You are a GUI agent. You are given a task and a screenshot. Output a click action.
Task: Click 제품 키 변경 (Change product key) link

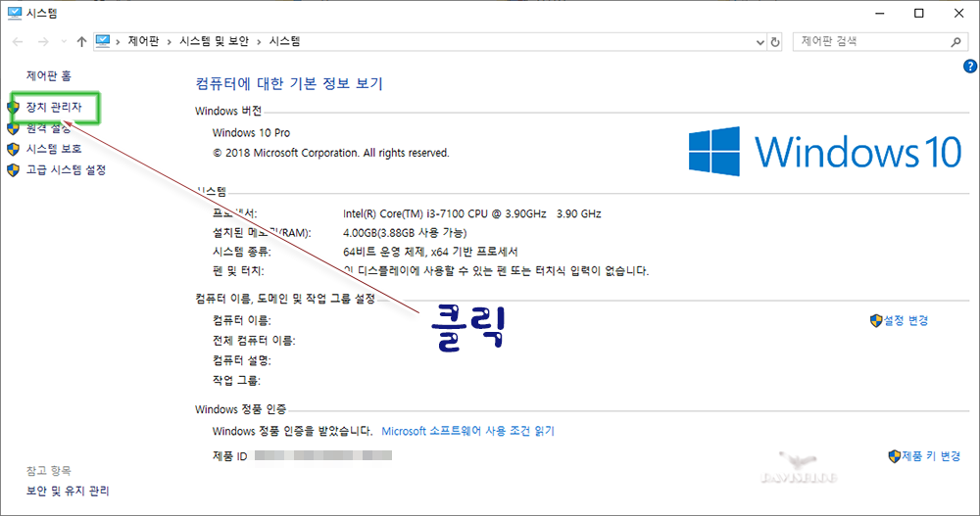click(x=931, y=456)
